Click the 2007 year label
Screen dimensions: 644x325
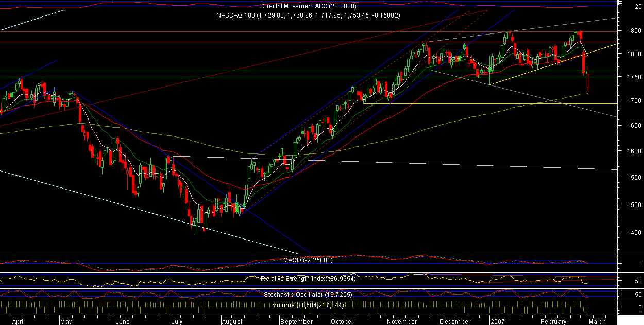pos(497,321)
